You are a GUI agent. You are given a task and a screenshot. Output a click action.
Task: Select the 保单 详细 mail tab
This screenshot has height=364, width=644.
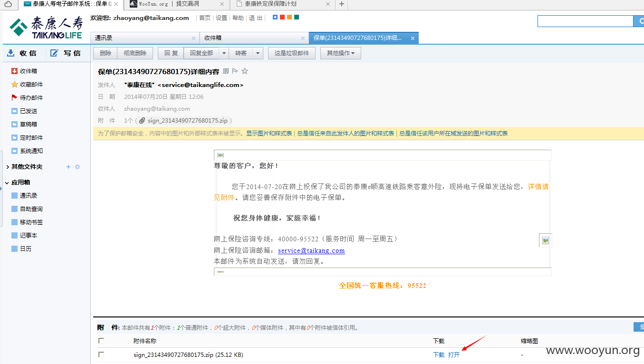(x=364, y=38)
